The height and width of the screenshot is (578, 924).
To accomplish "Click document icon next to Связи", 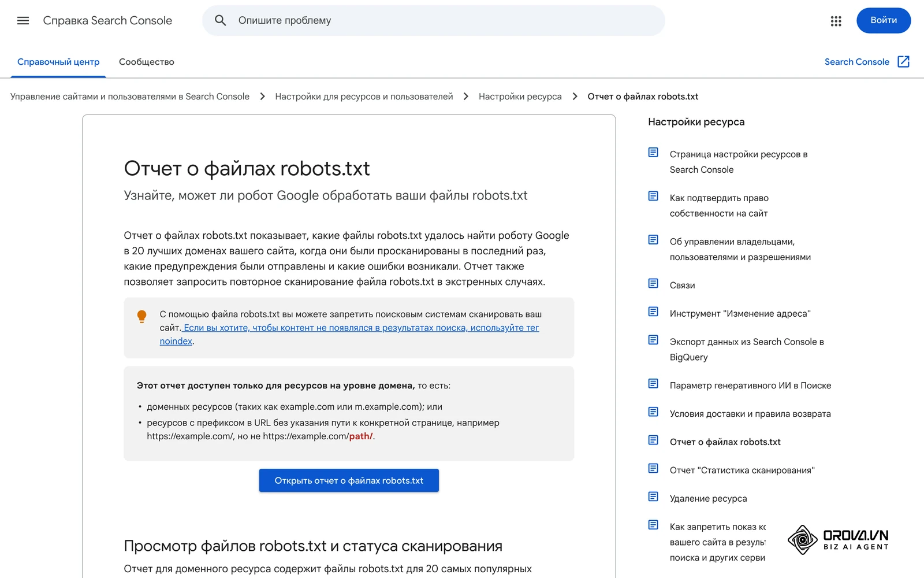I will 653,283.
